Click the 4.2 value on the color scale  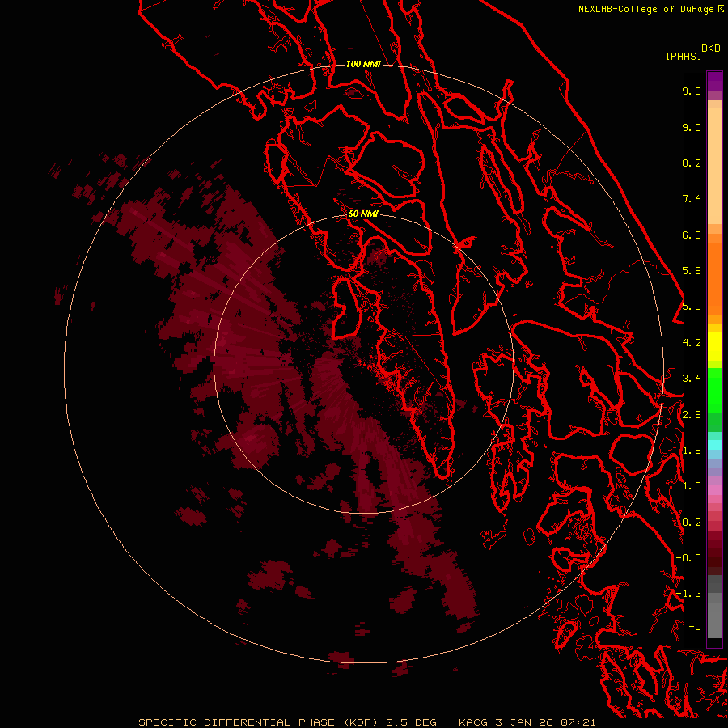[x=692, y=343]
